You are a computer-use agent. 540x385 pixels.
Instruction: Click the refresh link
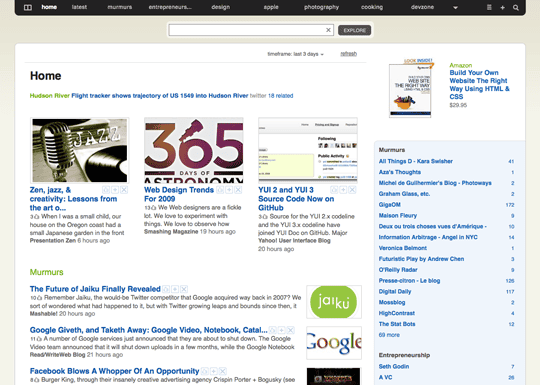pos(349,54)
